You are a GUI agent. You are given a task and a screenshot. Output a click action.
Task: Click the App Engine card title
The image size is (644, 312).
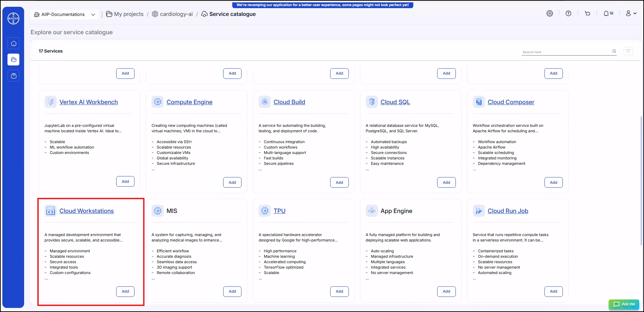(396, 211)
